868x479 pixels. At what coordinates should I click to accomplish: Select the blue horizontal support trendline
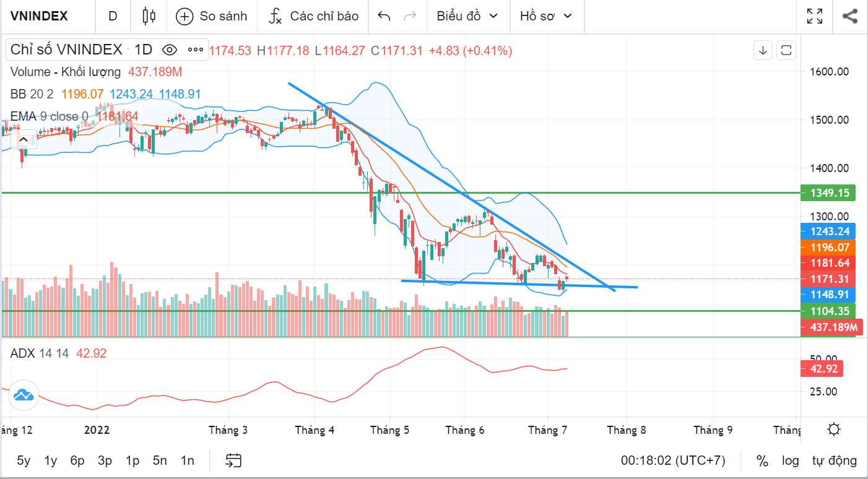click(519, 284)
